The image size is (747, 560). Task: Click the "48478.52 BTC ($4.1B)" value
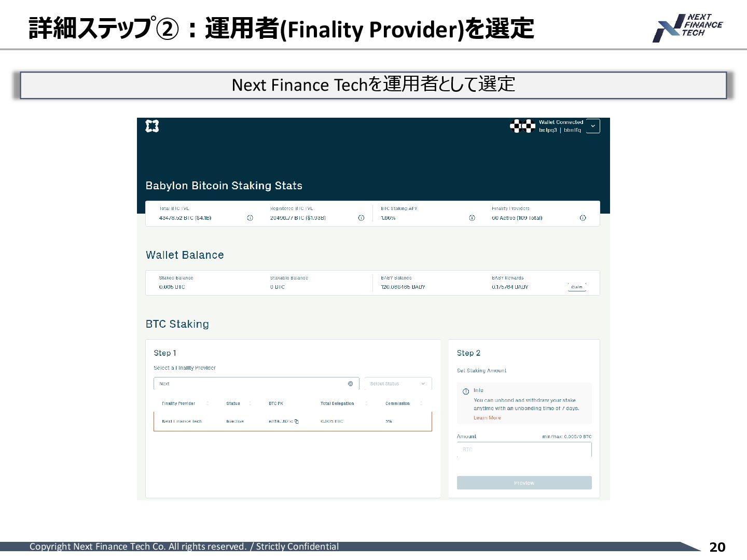185,218
